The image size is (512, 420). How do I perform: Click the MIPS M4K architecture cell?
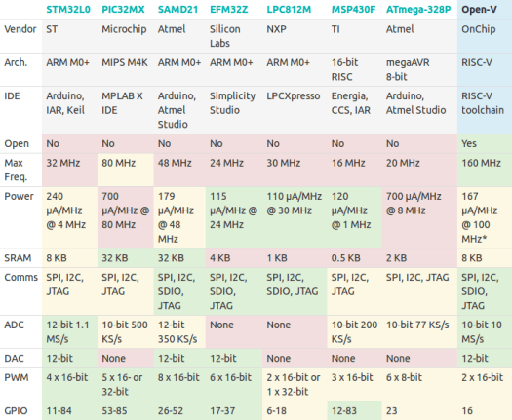tap(126, 70)
